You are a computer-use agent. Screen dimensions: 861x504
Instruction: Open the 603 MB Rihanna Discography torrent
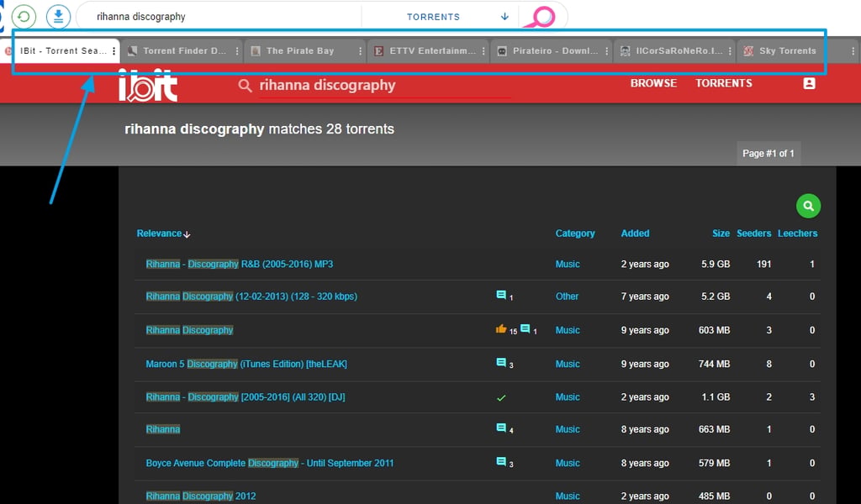189,330
